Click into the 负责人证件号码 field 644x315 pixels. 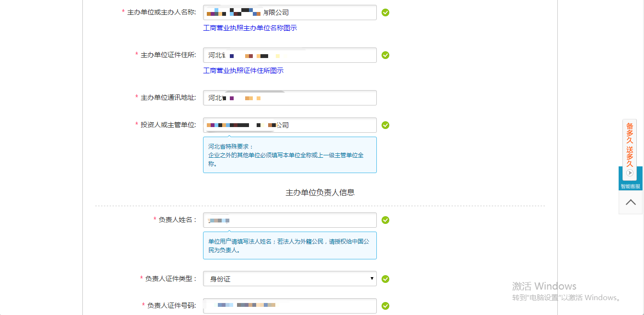tap(326, 305)
